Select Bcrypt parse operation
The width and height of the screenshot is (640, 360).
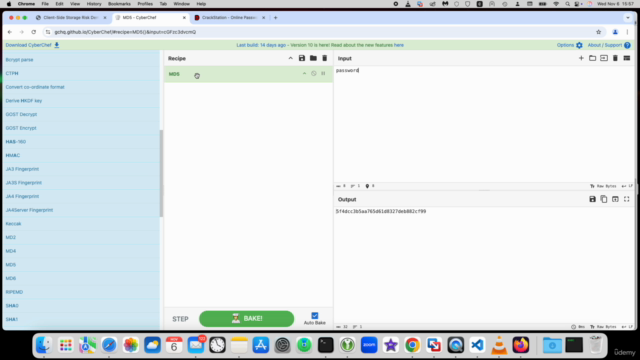coord(81,60)
